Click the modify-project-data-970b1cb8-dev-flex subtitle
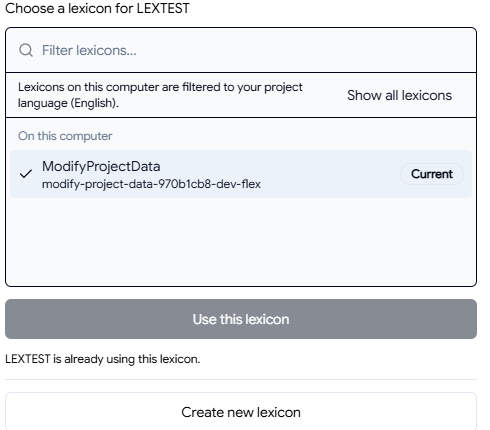This screenshot has width=490, height=430. [x=151, y=184]
